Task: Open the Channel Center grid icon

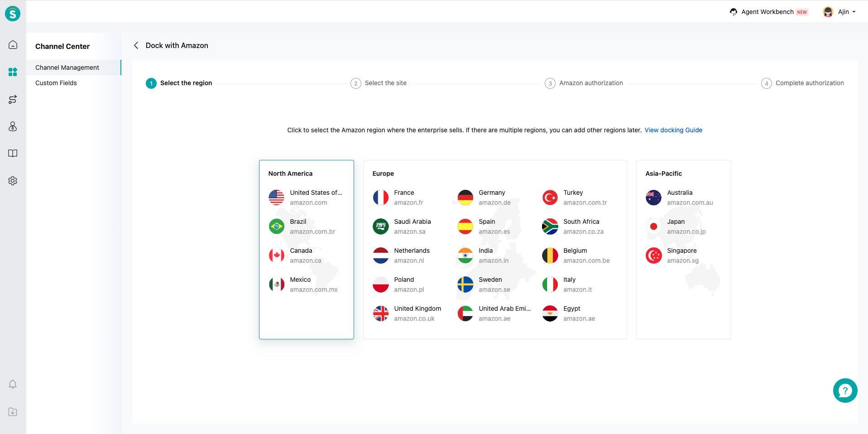Action: 13,72
